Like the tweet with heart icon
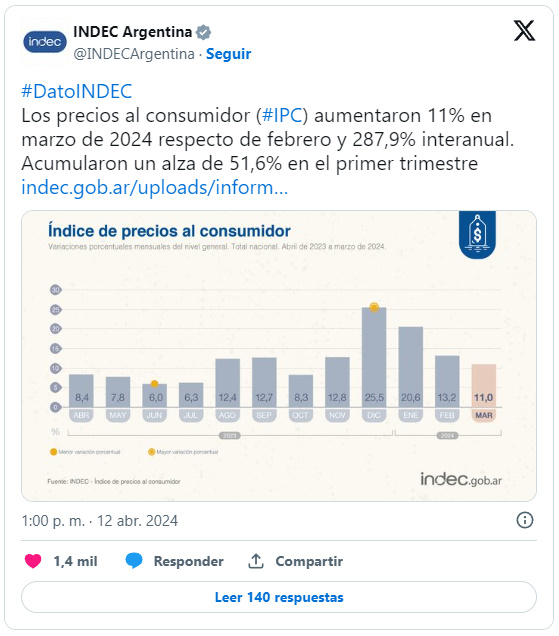 33,561
